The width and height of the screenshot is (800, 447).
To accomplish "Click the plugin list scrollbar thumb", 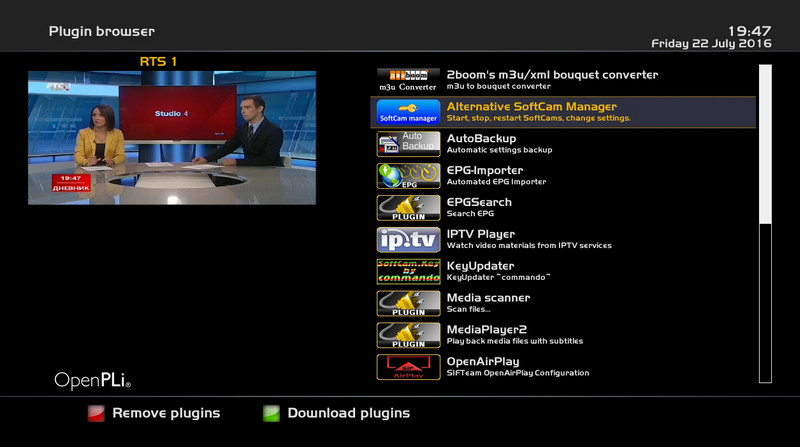I will [x=765, y=144].
